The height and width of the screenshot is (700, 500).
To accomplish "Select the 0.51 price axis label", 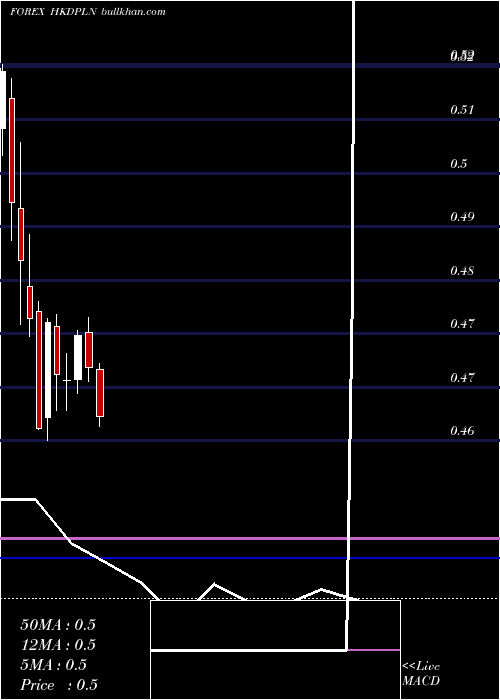I will pyautogui.click(x=462, y=110).
